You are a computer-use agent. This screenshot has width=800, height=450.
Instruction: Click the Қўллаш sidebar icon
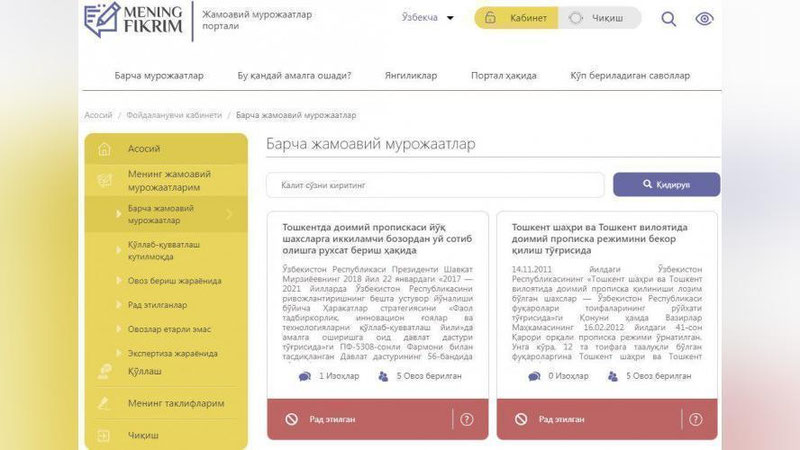(104, 372)
